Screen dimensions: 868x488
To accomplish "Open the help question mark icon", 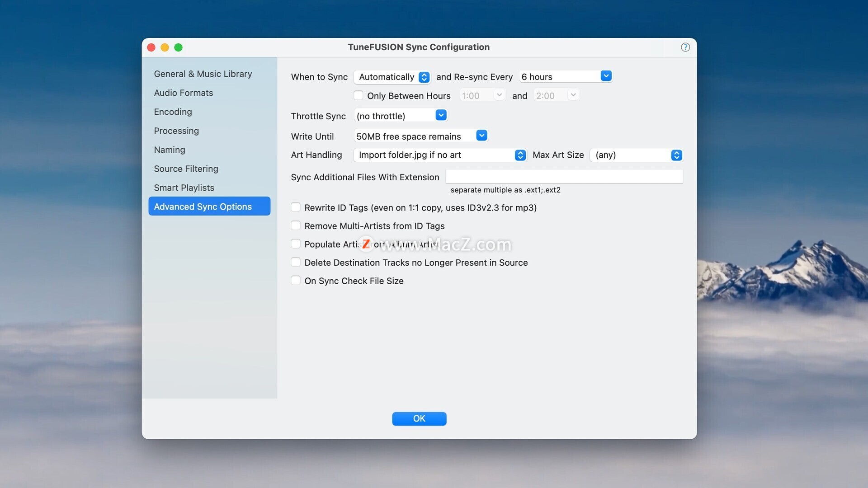I will [x=685, y=47].
